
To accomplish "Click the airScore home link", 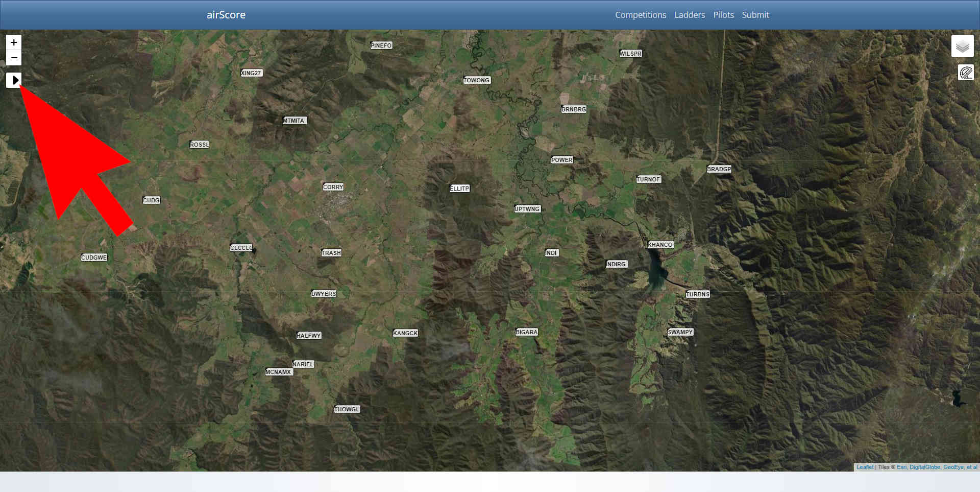I will [225, 15].
